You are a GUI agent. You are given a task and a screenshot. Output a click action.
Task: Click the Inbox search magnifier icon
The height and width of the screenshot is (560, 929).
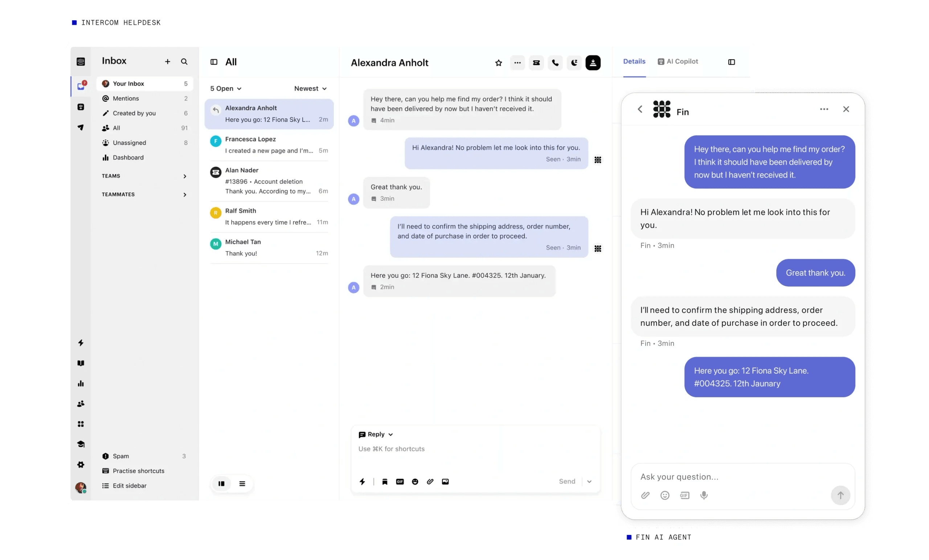[184, 61]
